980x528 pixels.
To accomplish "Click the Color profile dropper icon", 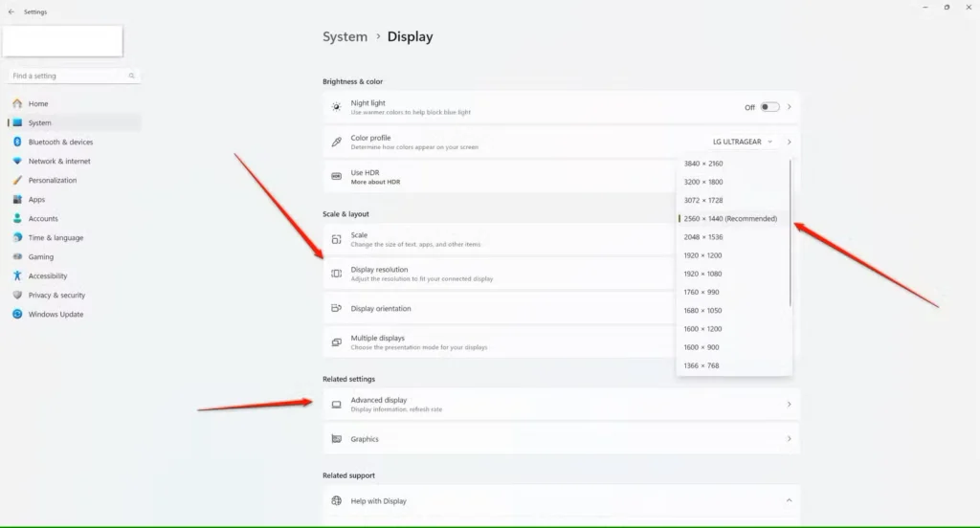I will click(336, 142).
